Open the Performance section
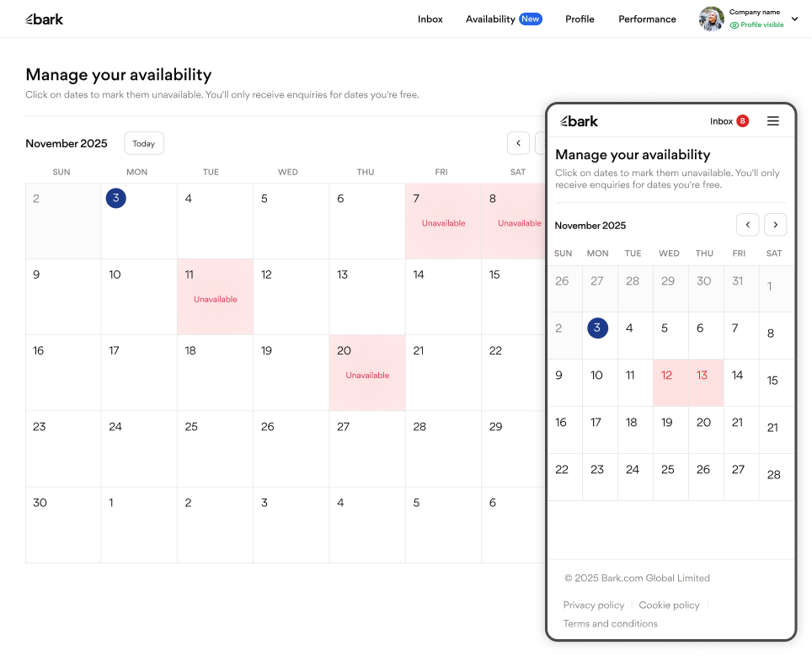The width and height of the screenshot is (812, 656). (647, 19)
